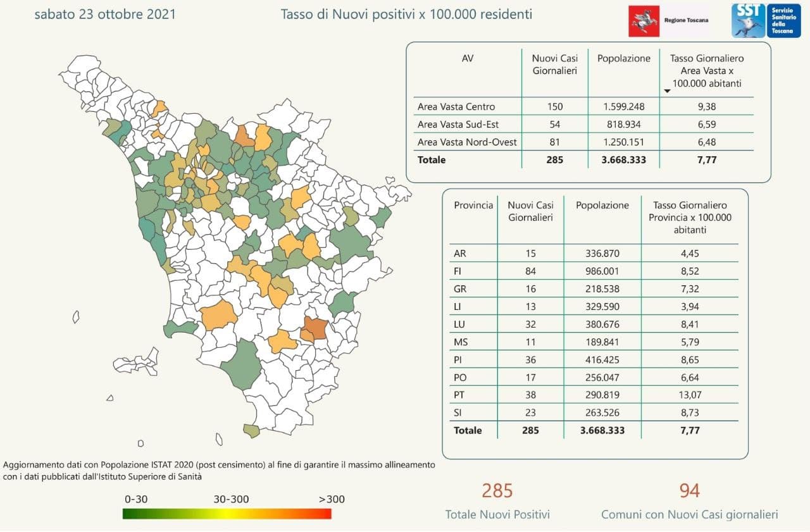Click the Regione Toscana Pegasus logo
Viewport: 810px width, 532px height.
click(644, 20)
